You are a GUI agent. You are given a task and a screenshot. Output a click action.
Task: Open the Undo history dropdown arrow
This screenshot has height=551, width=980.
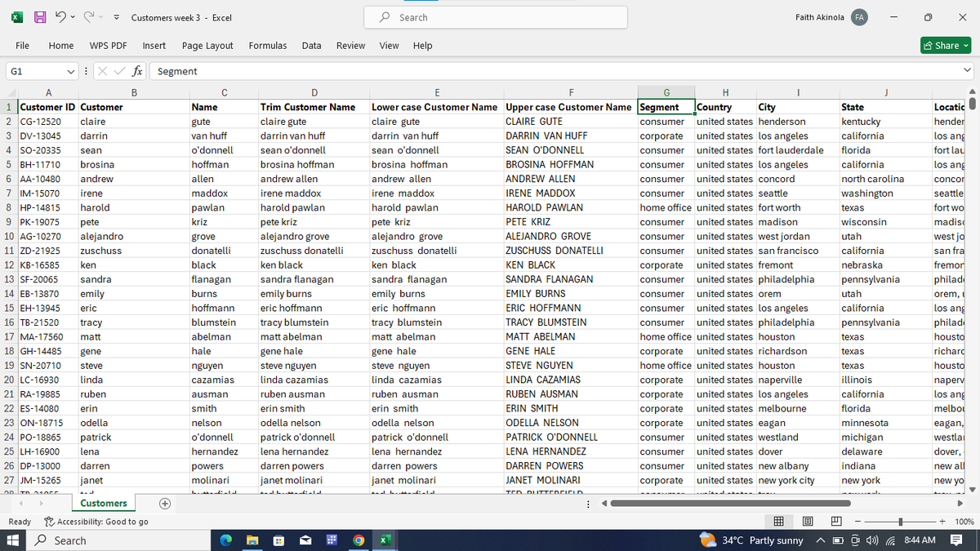[73, 17]
